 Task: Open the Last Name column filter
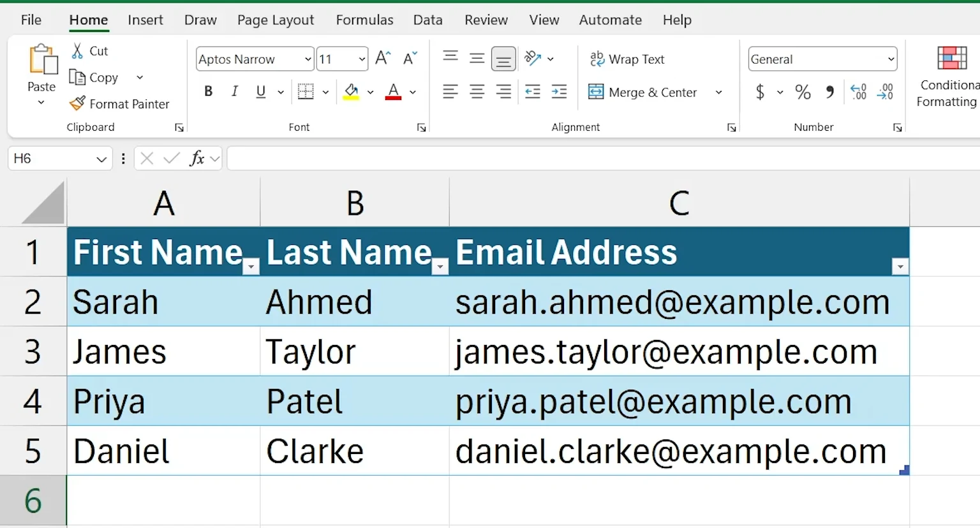(x=440, y=267)
